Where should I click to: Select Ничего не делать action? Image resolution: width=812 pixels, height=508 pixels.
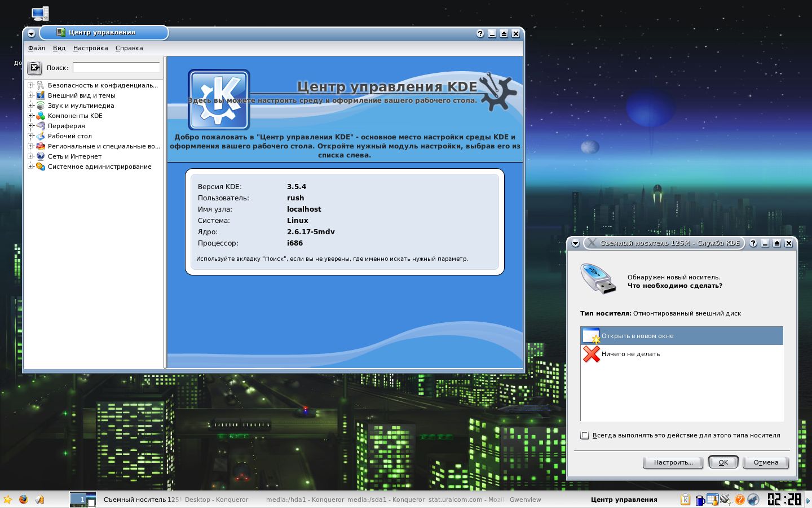(x=682, y=354)
